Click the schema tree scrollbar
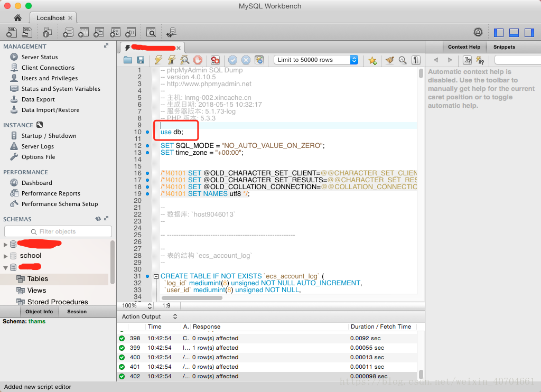 click(112, 262)
